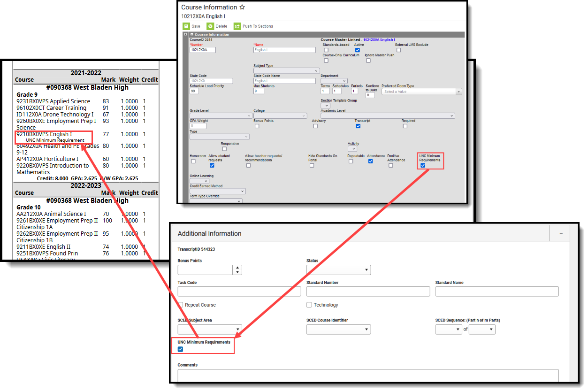Toggle Hide Standards On Portal checkbox
Image resolution: width=588 pixels, height=392 pixels.
(x=312, y=165)
